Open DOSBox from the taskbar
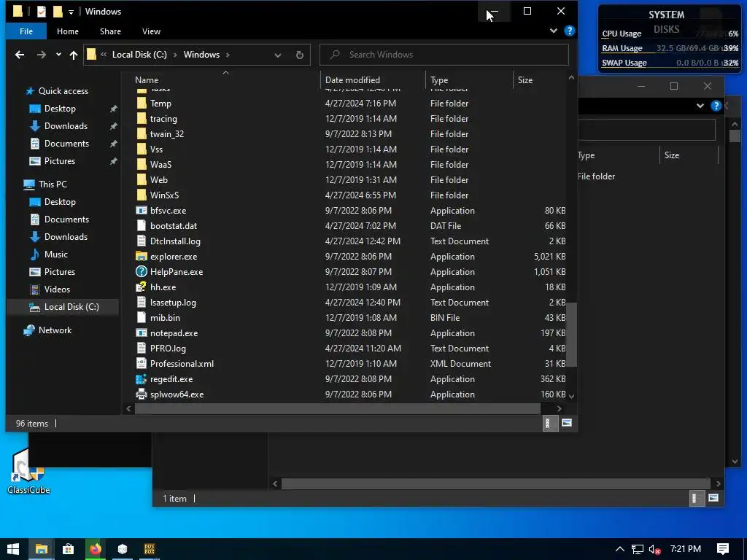The image size is (747, 560). 150,549
